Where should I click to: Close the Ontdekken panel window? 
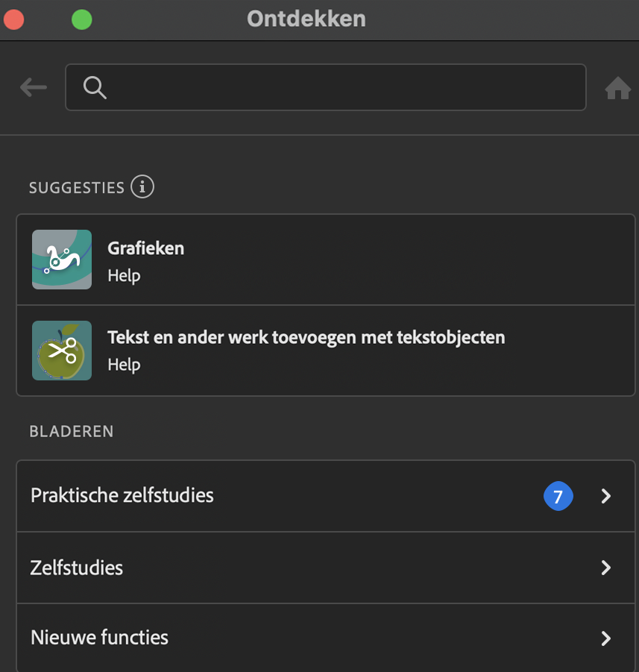(13, 20)
